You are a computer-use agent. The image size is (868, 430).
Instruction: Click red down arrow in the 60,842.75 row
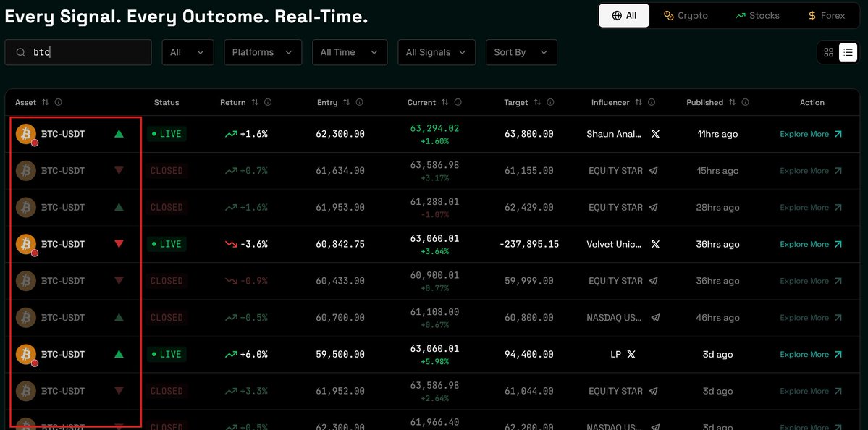[119, 244]
